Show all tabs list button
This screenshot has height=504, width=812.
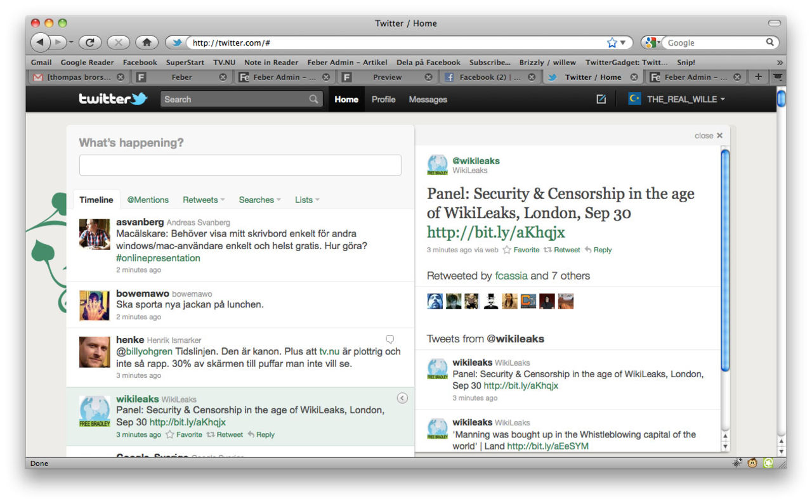pyautogui.click(x=778, y=77)
